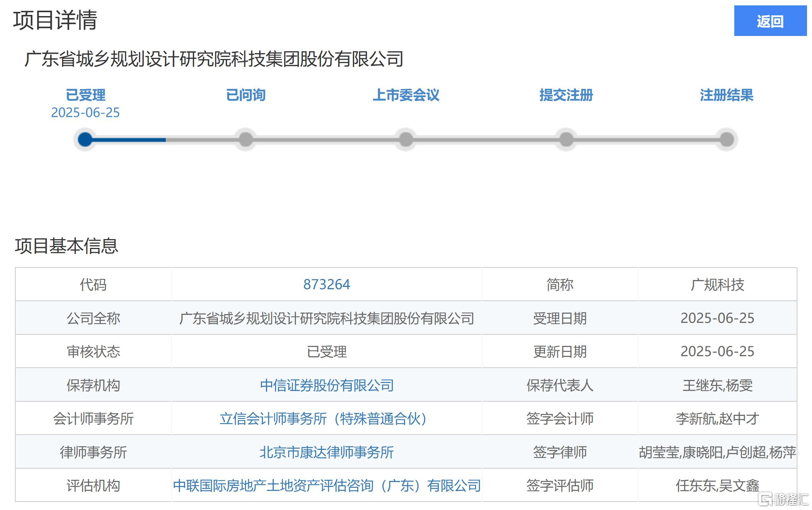Click the 签字会计师 label cell
Screen dimensions: 812x510
(x=560, y=418)
